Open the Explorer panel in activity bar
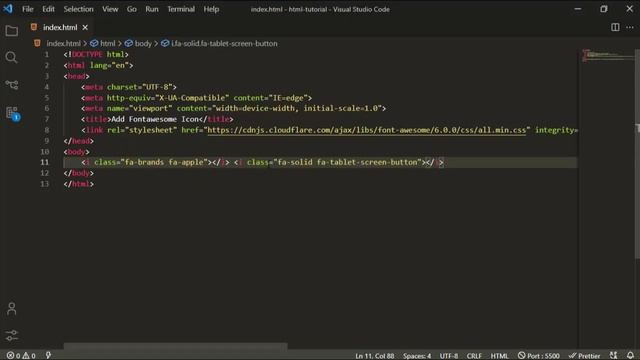The image size is (640, 360). (x=11, y=31)
